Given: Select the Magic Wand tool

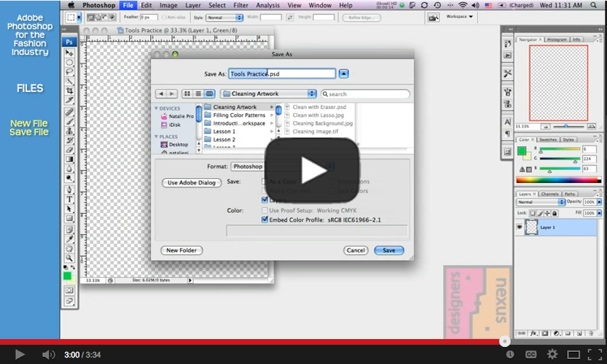Looking at the screenshot, I should [x=69, y=81].
